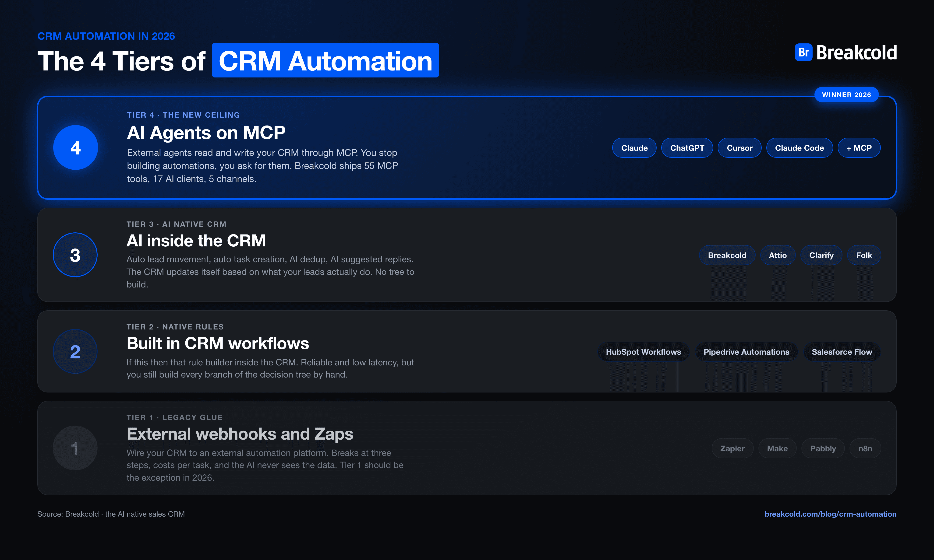Viewport: 934px width, 560px height.
Task: Click the CRM AUTOMATION IN 2026 label
Action: click(x=106, y=36)
